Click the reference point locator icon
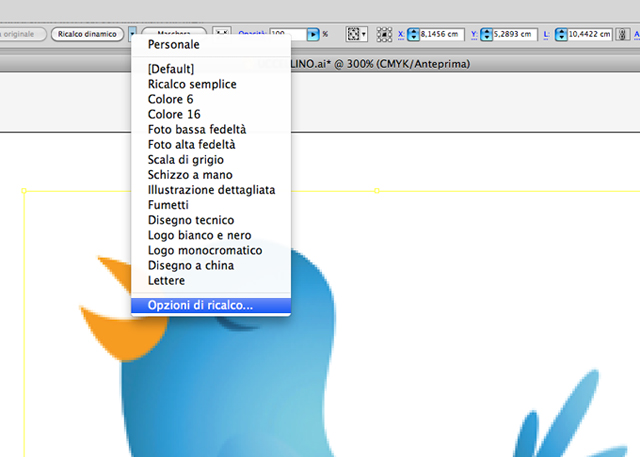This screenshot has width=640, height=457. (385, 34)
